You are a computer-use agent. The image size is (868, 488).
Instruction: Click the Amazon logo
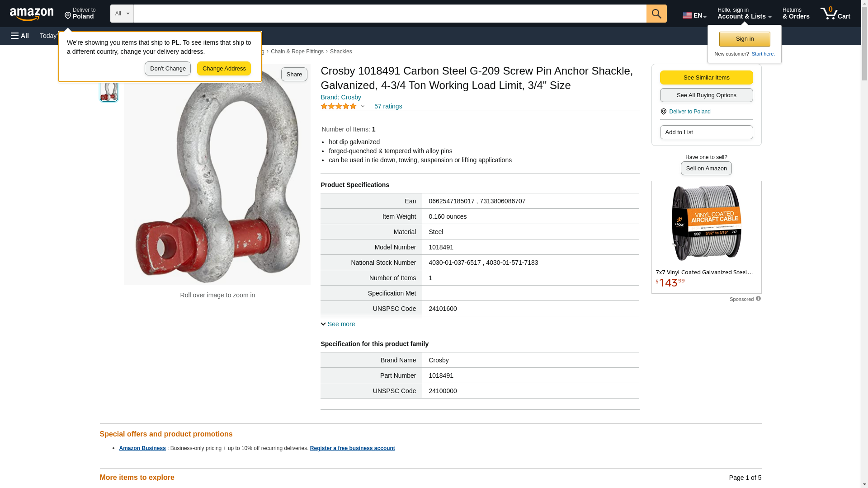(32, 14)
